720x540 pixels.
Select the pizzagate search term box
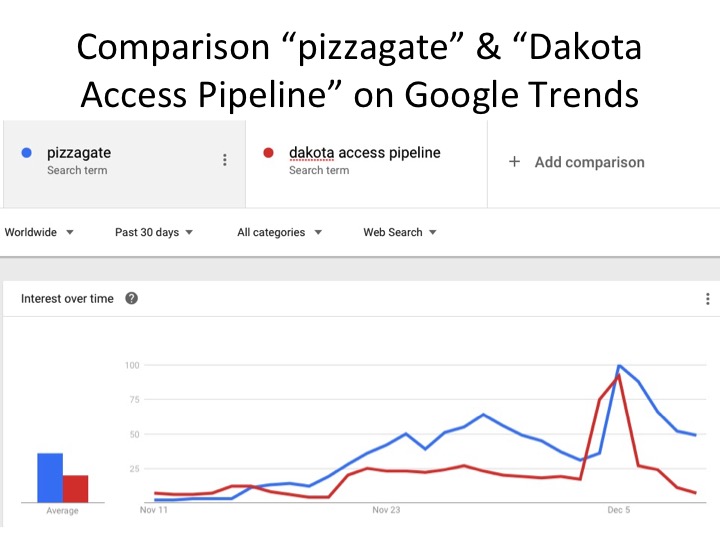[110, 160]
